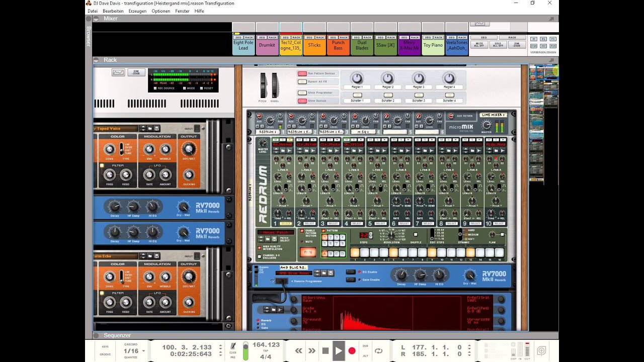Click the Redrum Flam knob
The image size is (644, 362).
pos(492,234)
